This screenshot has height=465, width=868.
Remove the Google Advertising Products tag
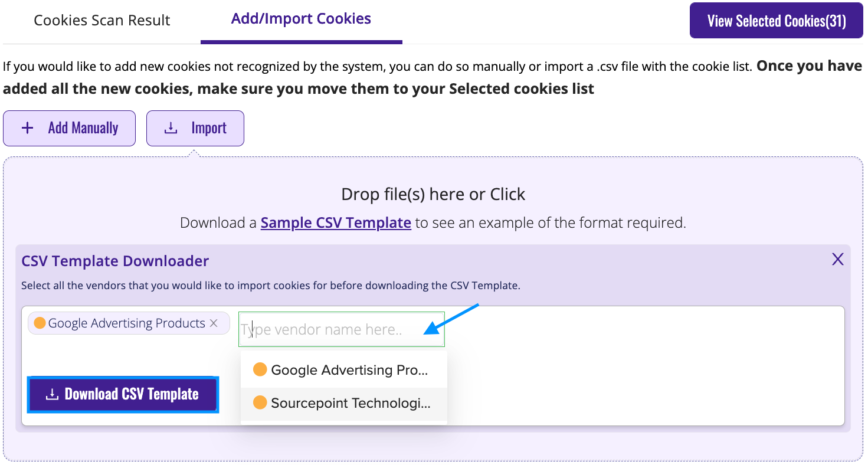click(214, 323)
